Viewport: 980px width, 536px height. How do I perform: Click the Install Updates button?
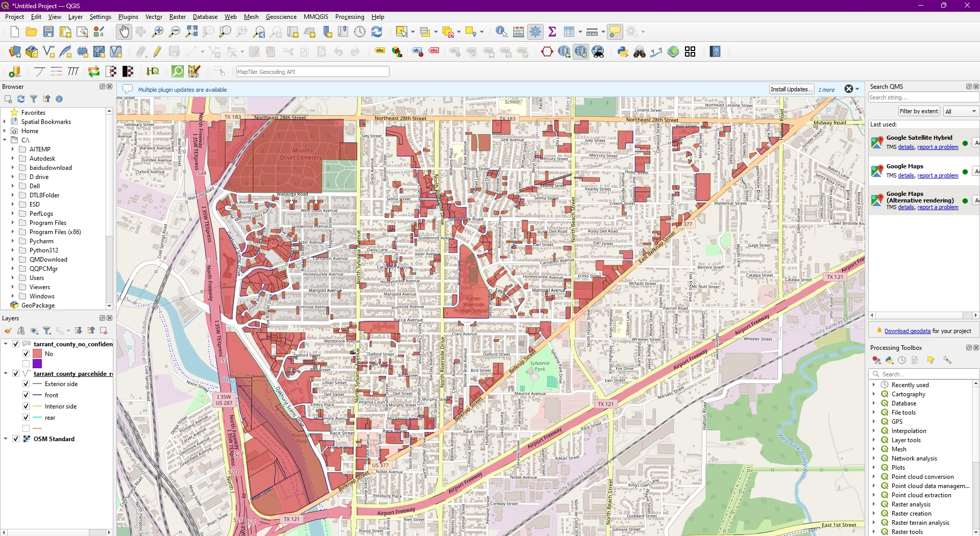pos(791,89)
